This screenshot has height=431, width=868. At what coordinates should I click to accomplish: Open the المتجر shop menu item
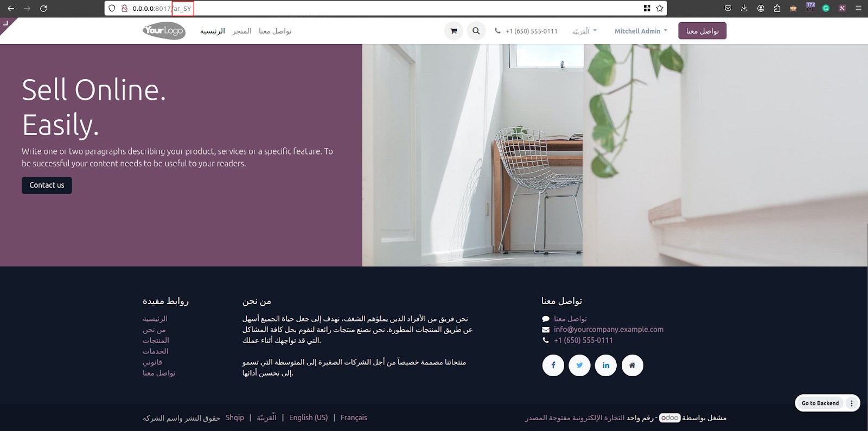(x=241, y=31)
